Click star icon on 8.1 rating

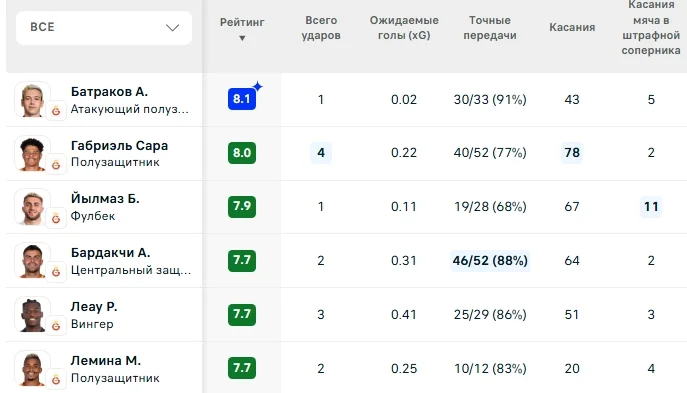click(x=258, y=86)
